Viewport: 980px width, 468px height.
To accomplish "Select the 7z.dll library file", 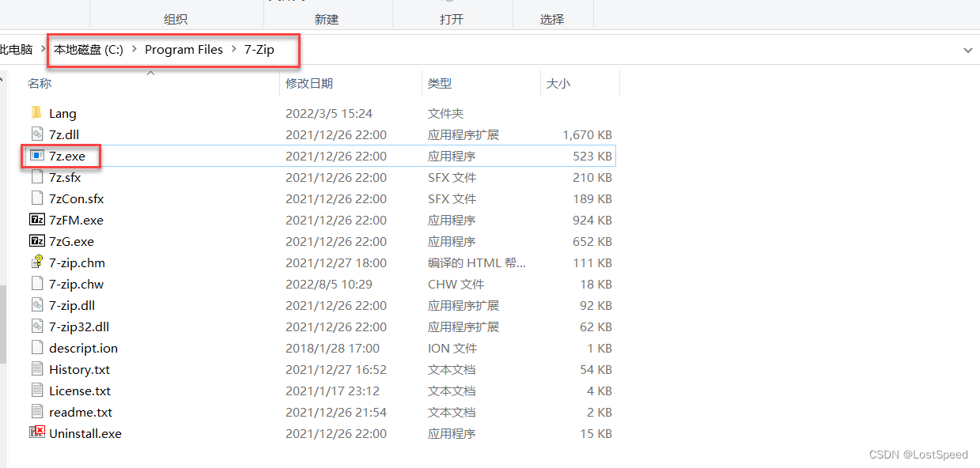I will pyautogui.click(x=63, y=134).
